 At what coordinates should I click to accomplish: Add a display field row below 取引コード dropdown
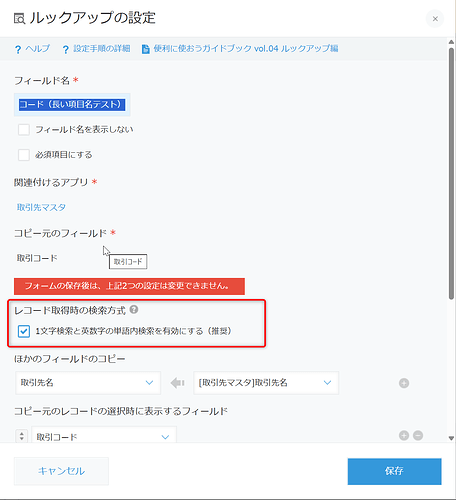coord(404,435)
